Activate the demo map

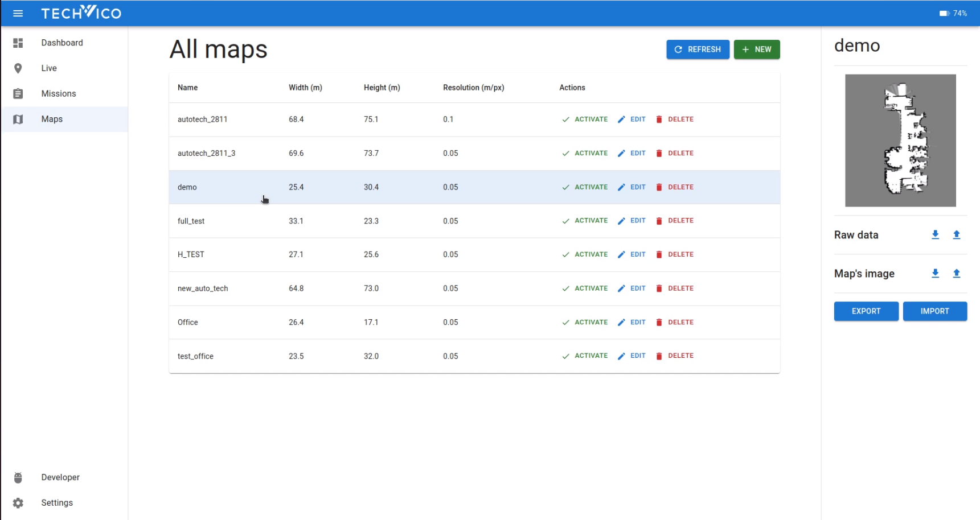click(585, 187)
